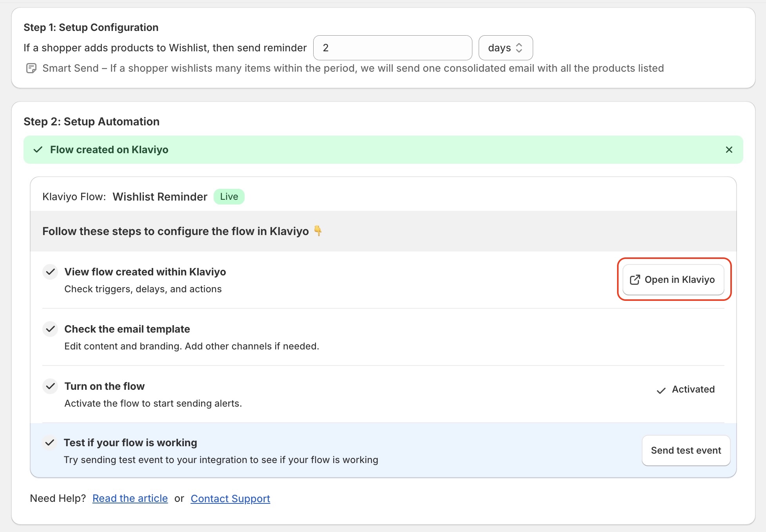766x532 pixels.
Task: Click the Step 2: Setup Automation heading
Action: 91,121
